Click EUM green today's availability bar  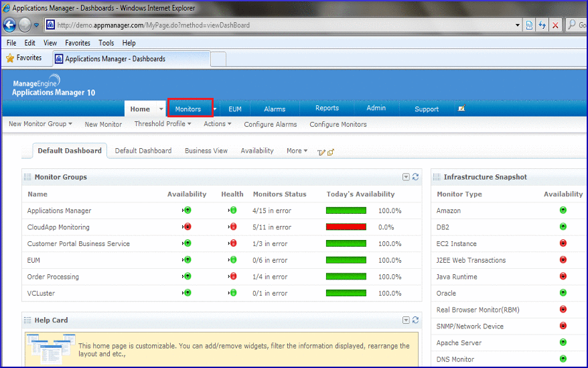tap(346, 260)
